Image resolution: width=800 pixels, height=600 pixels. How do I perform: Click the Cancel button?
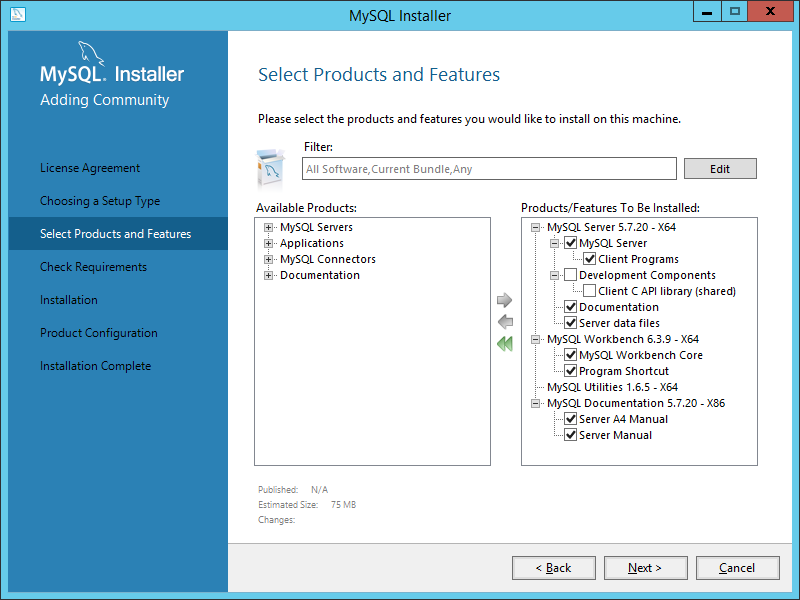coord(737,568)
